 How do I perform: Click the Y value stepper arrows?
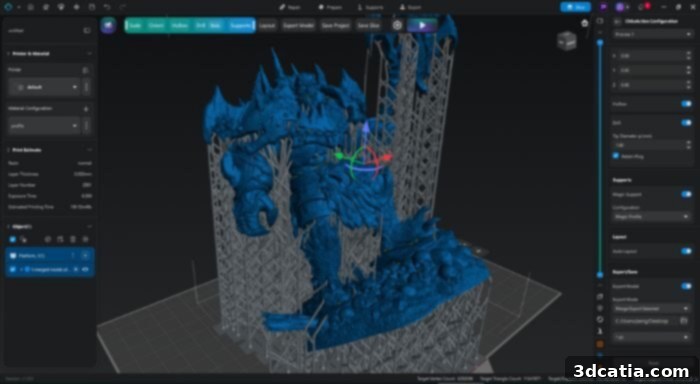(x=688, y=70)
